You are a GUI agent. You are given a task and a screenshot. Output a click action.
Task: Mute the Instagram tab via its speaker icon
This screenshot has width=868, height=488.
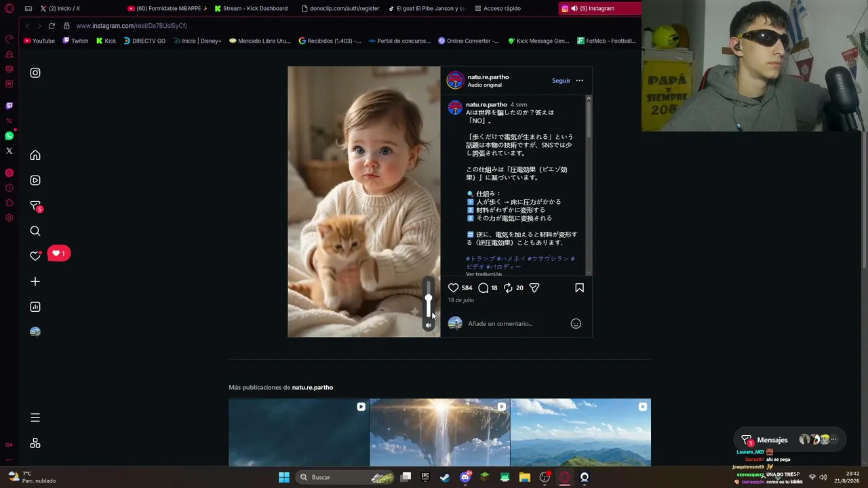pos(574,9)
